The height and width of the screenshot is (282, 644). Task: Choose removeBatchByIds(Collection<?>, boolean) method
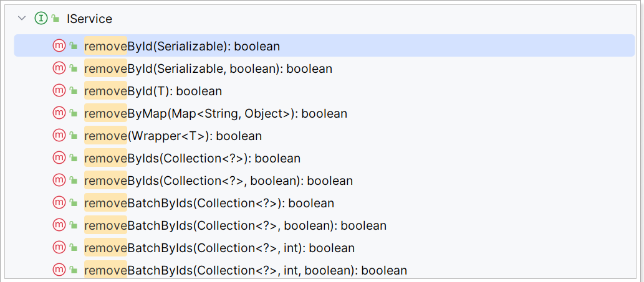[235, 225]
